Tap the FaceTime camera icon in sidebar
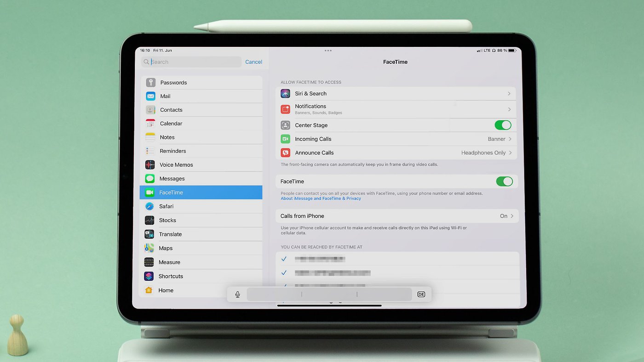Viewport: 644px width, 362px height. (x=149, y=192)
